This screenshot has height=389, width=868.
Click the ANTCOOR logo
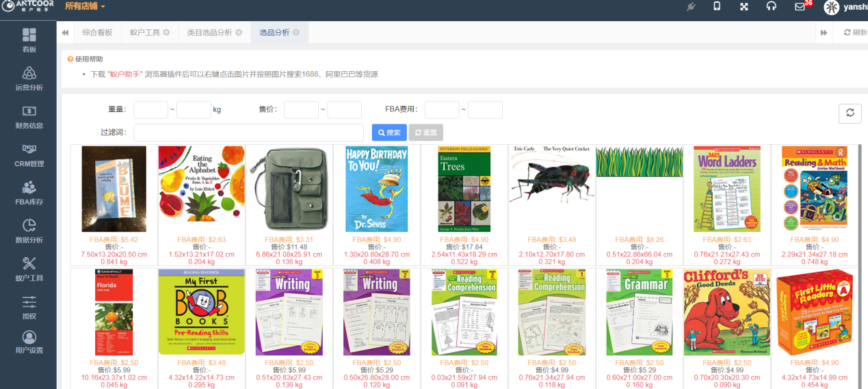[27, 6]
